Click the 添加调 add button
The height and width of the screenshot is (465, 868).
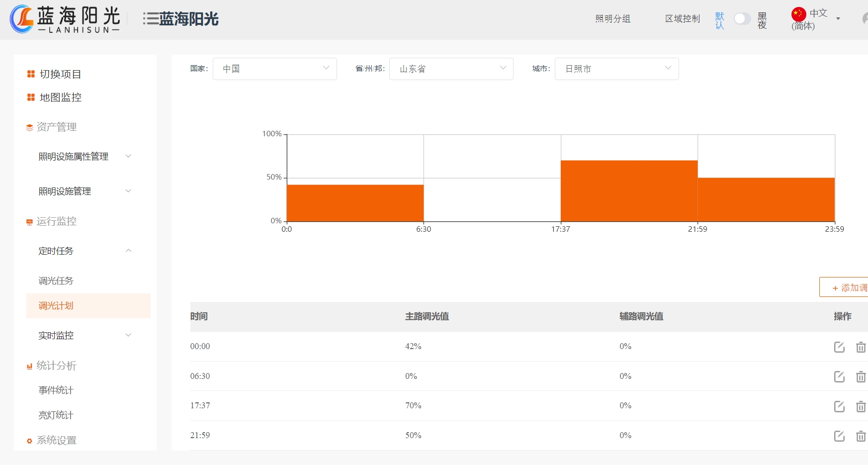tap(845, 287)
